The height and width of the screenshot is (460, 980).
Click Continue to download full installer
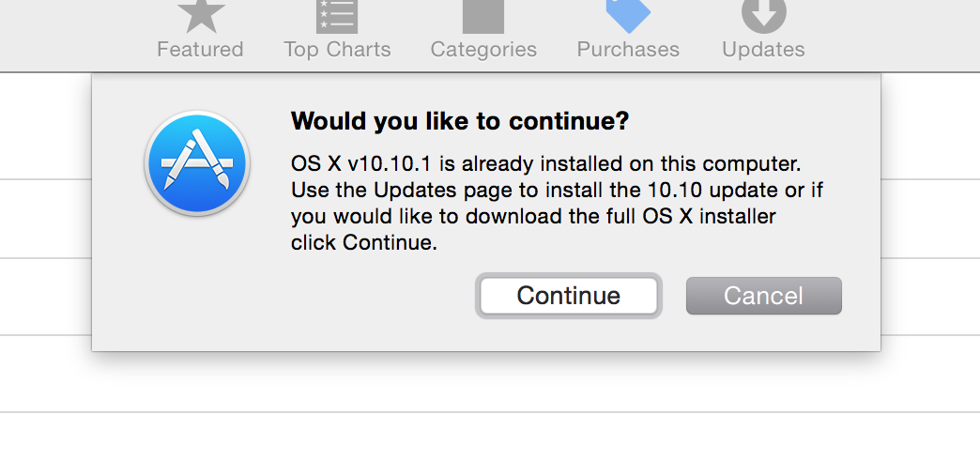point(569,296)
